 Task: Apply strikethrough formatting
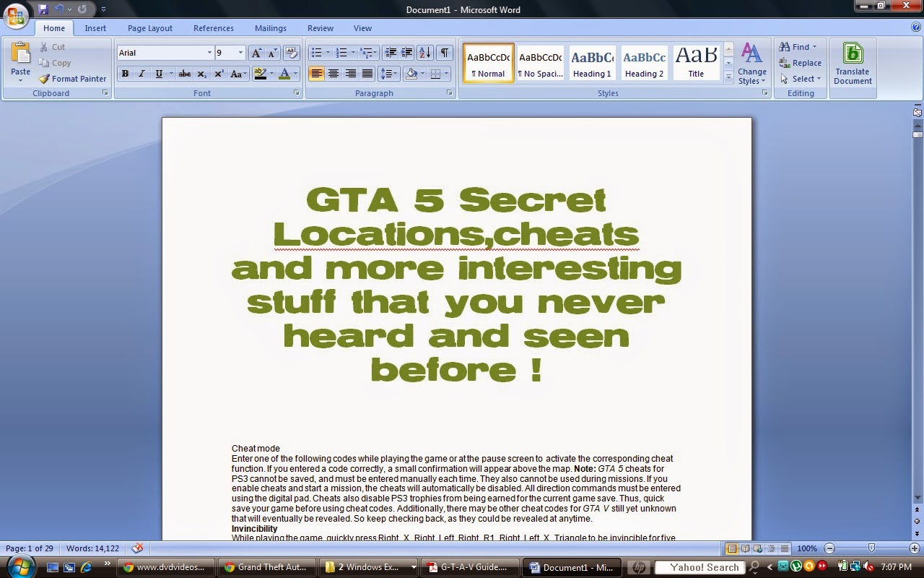click(x=185, y=74)
